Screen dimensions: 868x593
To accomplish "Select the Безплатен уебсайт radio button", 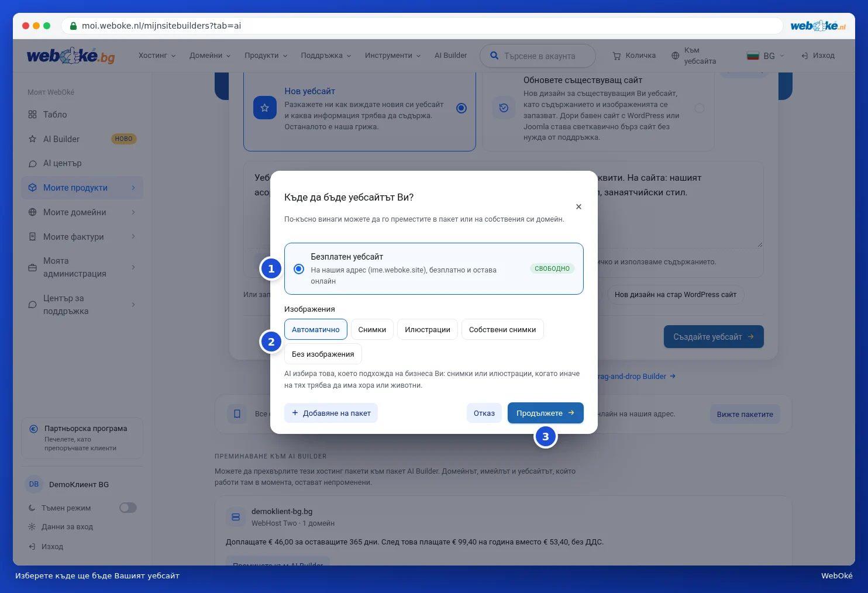I will (299, 269).
